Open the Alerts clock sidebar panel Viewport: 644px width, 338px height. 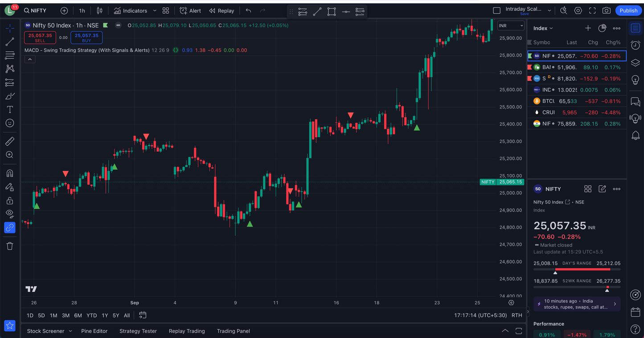(635, 45)
